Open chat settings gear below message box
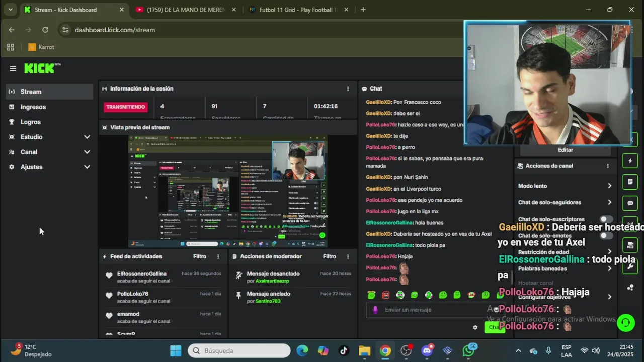 (x=475, y=327)
